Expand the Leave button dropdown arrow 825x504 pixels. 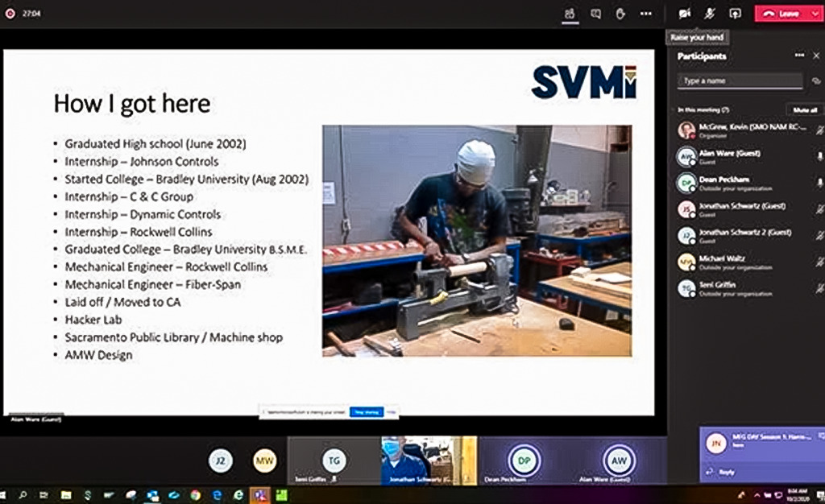[812, 14]
